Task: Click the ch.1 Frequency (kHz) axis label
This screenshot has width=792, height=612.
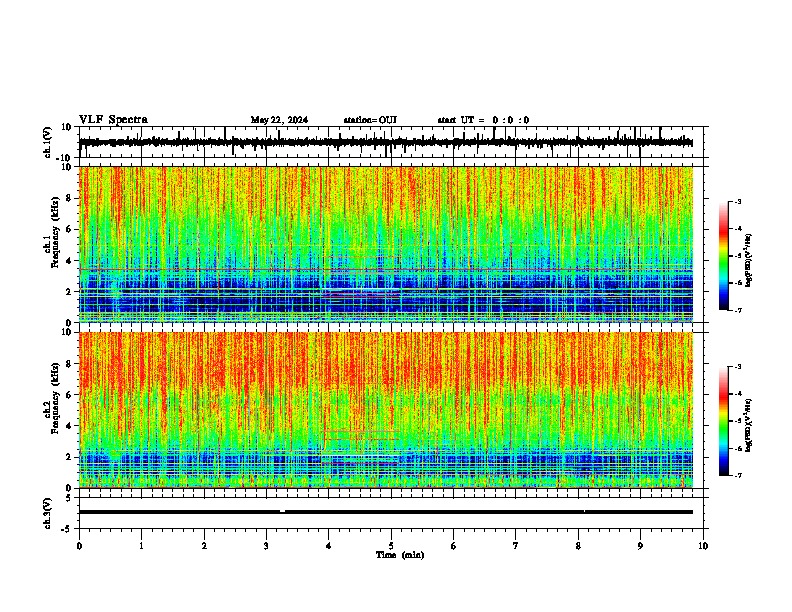Action: (55, 233)
